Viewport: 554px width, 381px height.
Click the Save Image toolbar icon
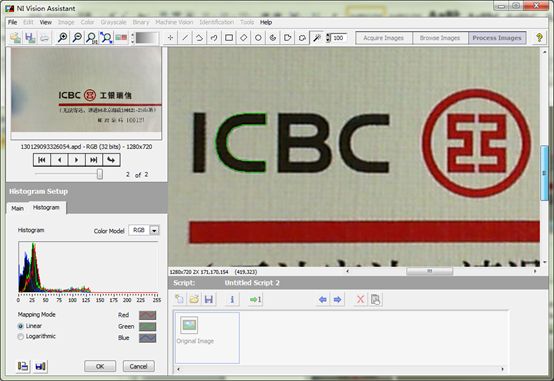(30, 37)
